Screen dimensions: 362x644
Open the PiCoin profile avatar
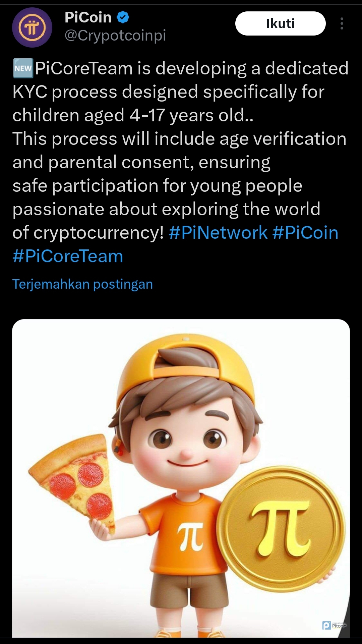pos(32,27)
